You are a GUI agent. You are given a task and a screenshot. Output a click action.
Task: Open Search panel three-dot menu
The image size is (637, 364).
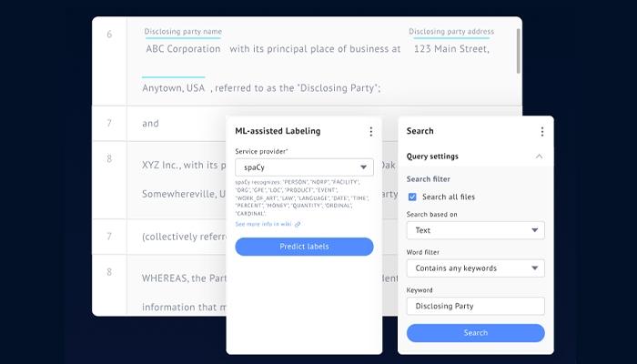pyautogui.click(x=542, y=132)
